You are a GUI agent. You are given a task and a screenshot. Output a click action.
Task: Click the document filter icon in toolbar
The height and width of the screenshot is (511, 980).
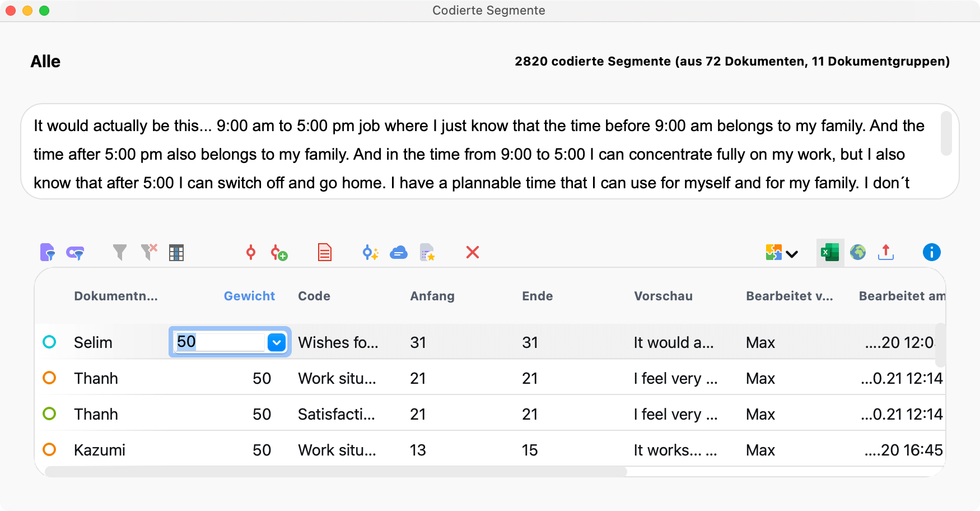[x=48, y=253]
